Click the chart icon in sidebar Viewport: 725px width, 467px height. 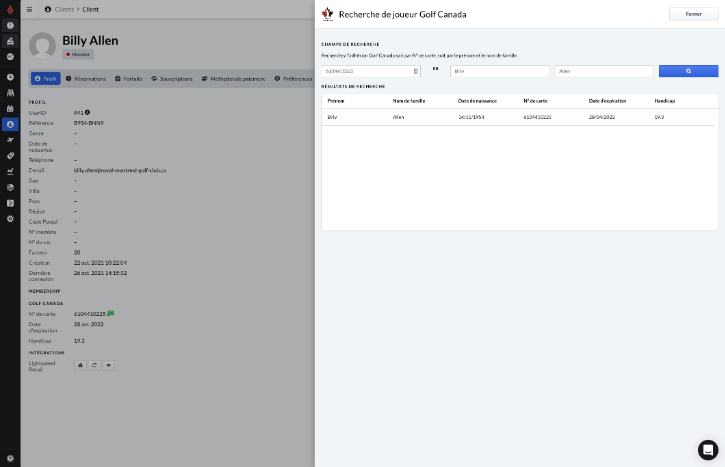pos(10,171)
